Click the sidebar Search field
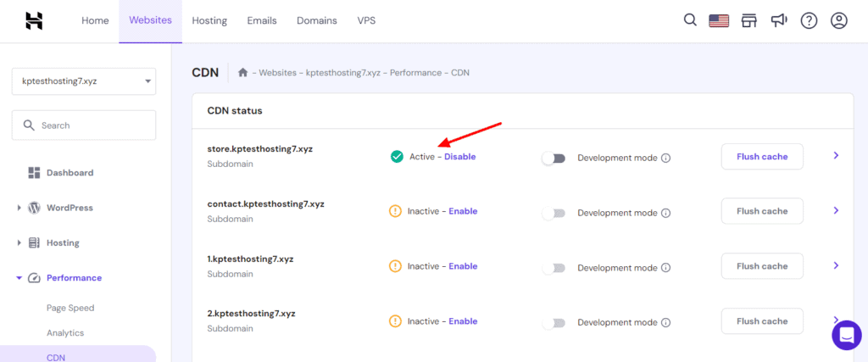Viewport: 868px width, 362px height. pyautogui.click(x=84, y=125)
